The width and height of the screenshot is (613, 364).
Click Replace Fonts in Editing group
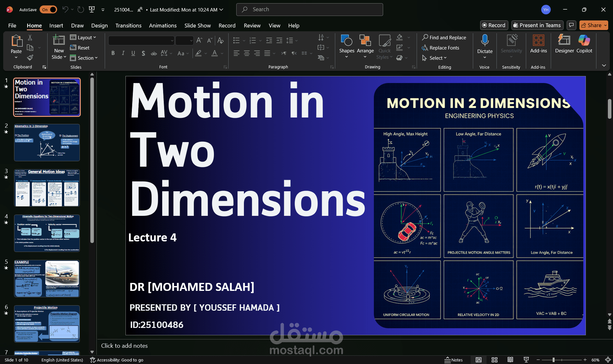click(441, 48)
